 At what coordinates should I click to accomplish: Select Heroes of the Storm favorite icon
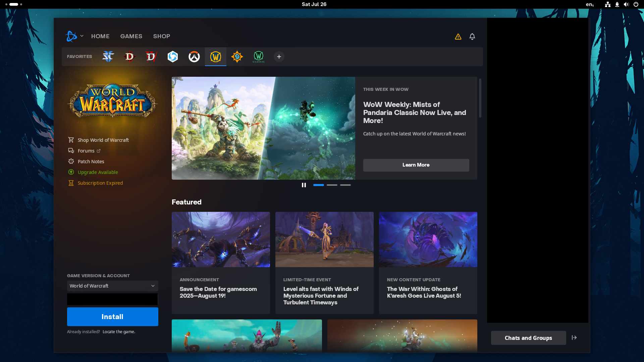pos(173,57)
